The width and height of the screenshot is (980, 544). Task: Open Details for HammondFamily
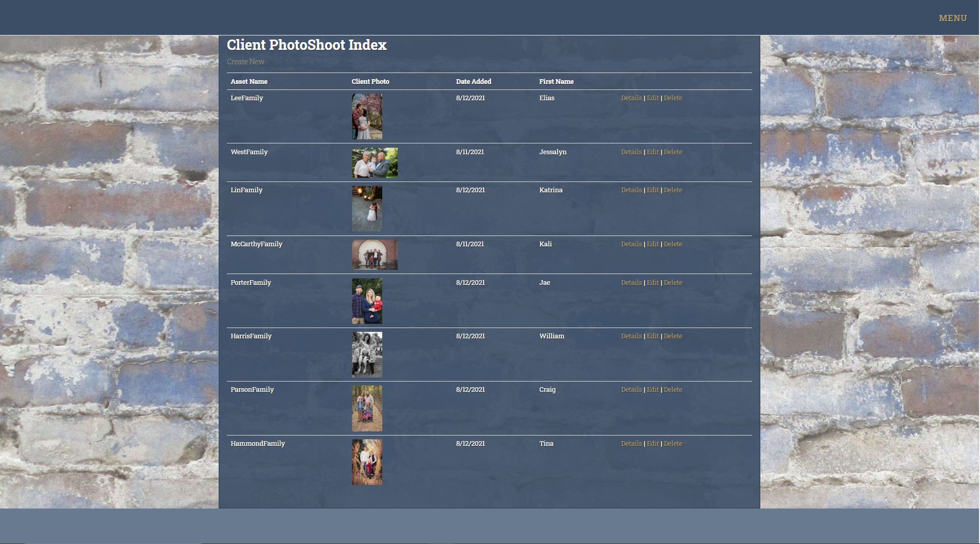[631, 443]
